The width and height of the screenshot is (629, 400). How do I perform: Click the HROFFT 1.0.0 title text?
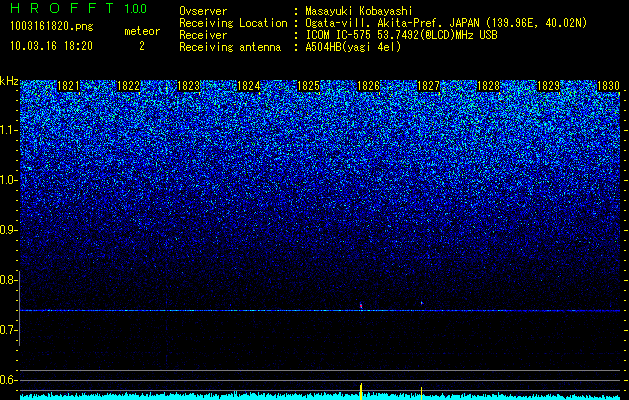coord(79,8)
